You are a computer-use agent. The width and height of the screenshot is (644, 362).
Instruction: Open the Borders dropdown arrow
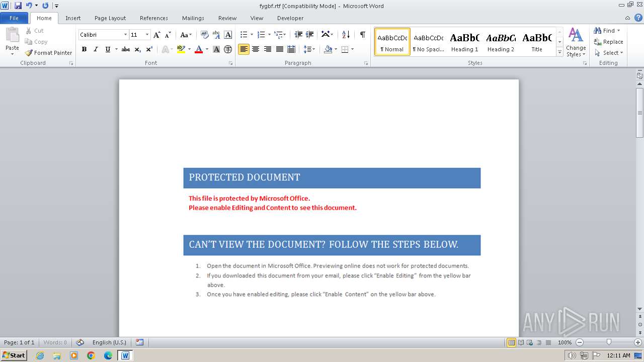point(352,49)
